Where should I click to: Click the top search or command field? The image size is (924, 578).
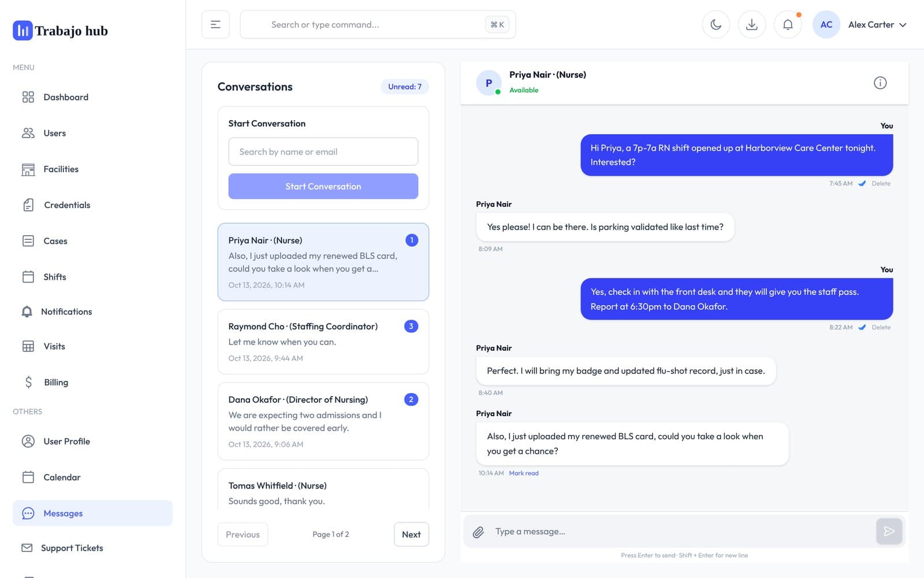pyautogui.click(x=378, y=24)
